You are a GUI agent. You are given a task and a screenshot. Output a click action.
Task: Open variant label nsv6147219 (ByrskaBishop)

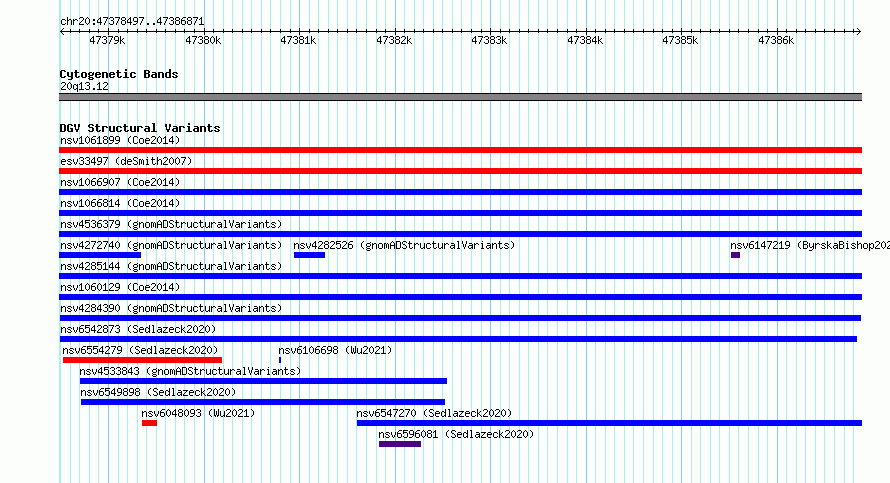click(x=810, y=245)
